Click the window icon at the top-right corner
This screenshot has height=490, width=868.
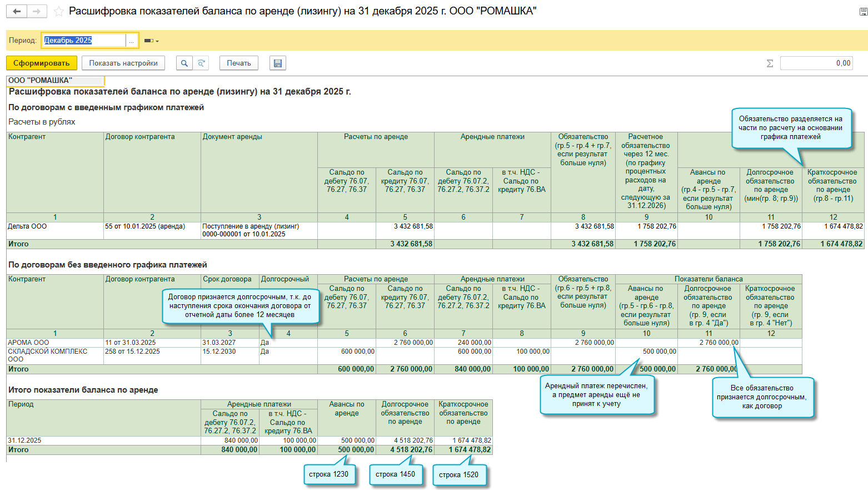(x=863, y=12)
